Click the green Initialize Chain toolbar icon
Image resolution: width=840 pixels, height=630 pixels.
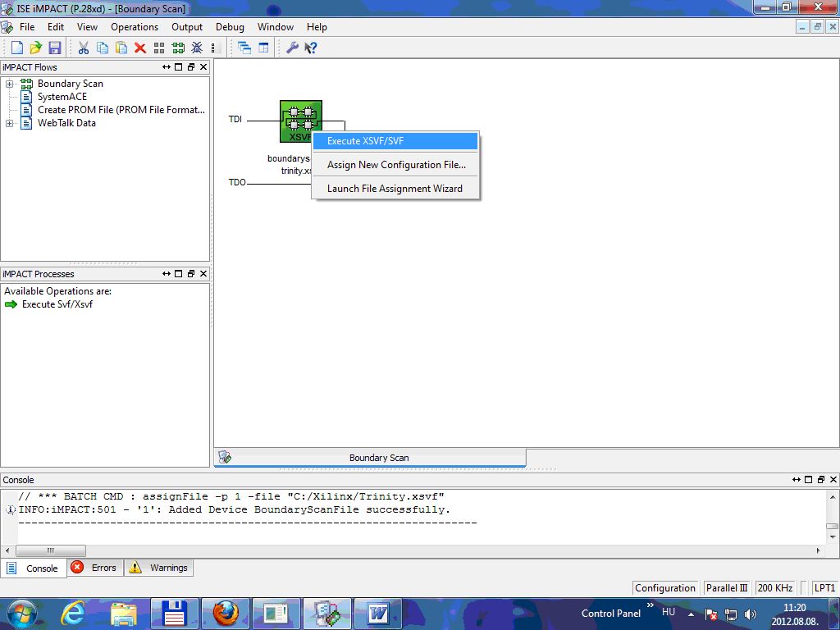point(178,48)
